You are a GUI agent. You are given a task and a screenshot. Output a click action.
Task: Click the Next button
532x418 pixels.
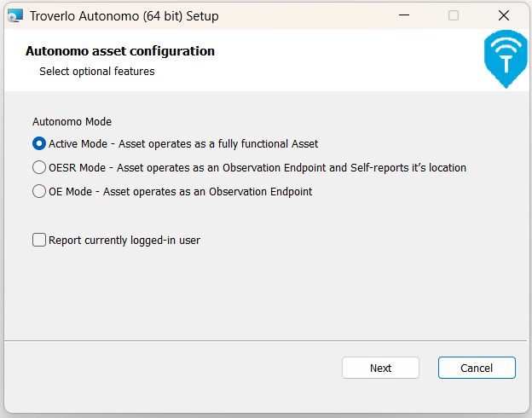[380, 368]
